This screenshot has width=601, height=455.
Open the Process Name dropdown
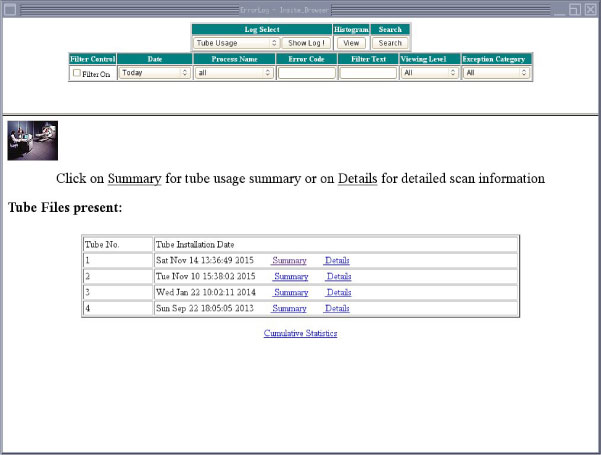(x=234, y=73)
